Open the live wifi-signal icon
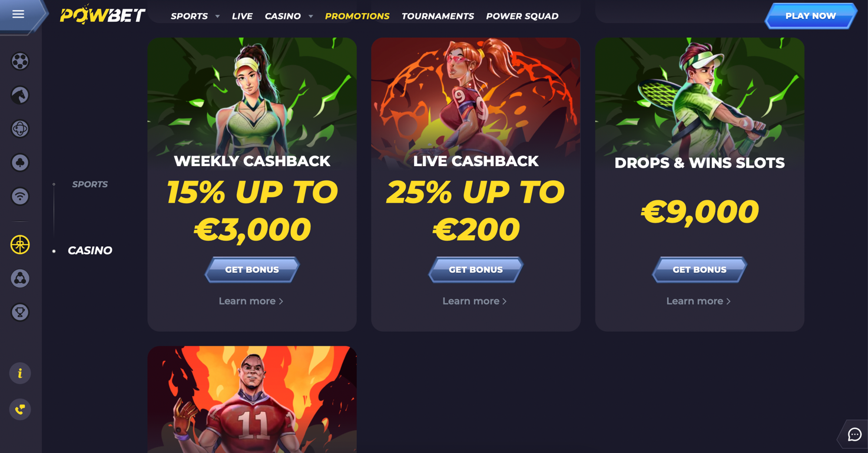The height and width of the screenshot is (453, 868). [20, 196]
